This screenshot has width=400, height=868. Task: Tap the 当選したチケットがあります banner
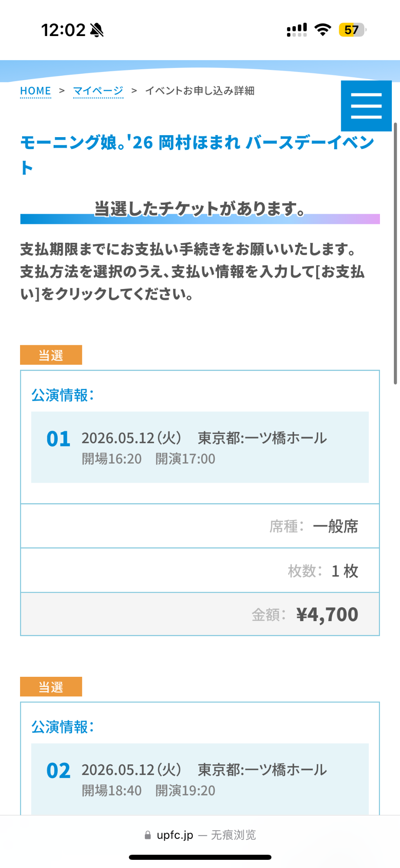200,210
